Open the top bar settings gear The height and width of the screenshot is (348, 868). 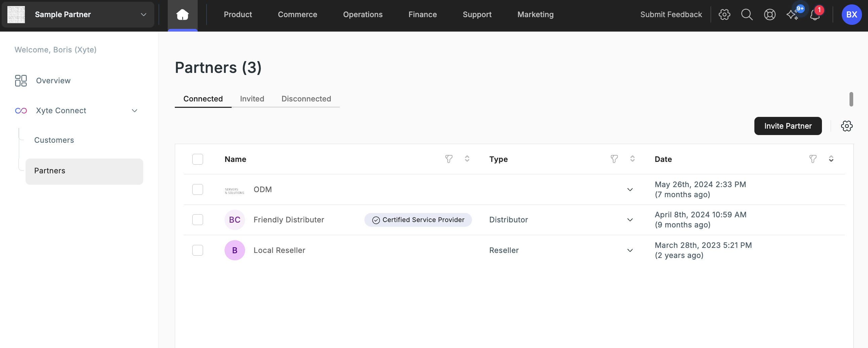coord(724,14)
